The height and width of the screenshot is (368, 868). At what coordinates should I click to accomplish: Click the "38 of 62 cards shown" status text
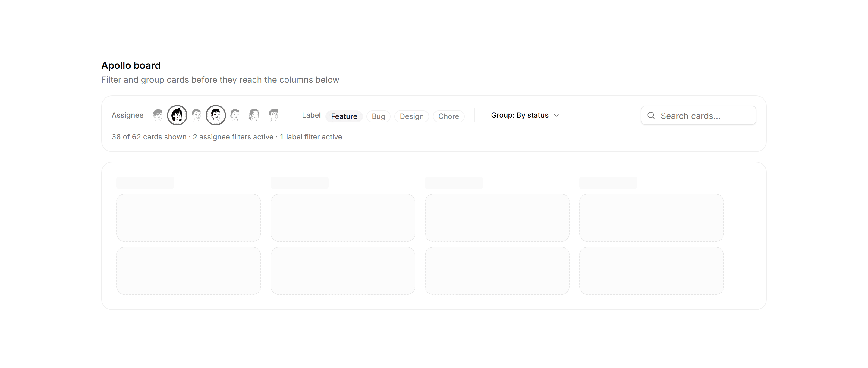pyautogui.click(x=149, y=137)
